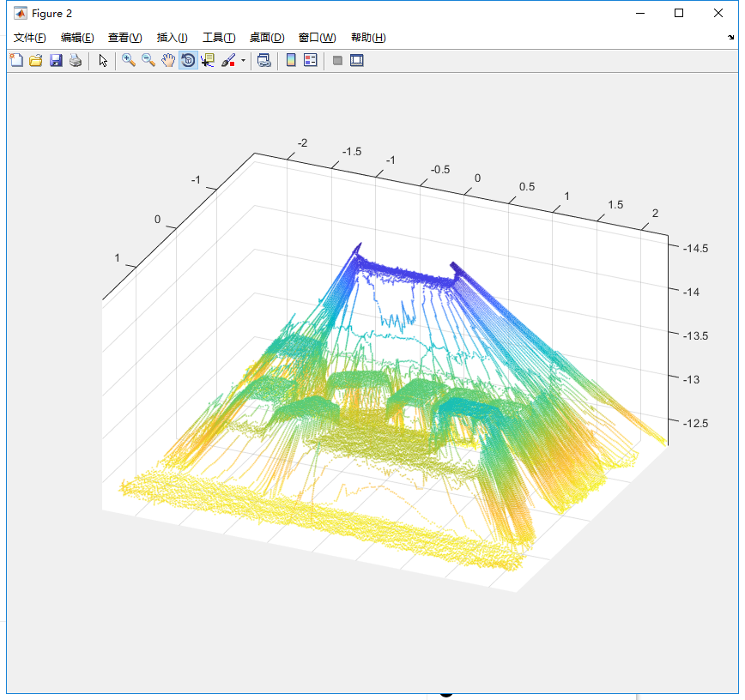Select the Brush data tool
Viewport: 745px width, 700px height.
228,60
